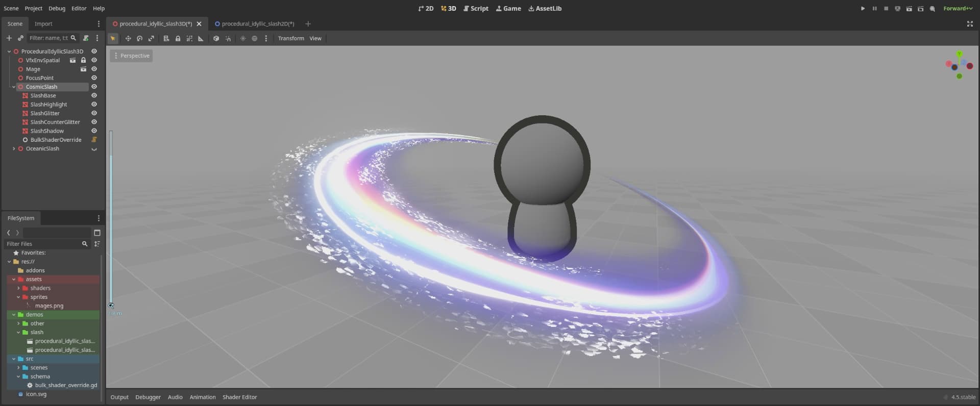Click the Run Current Scene clapperboard icon
Screen dimensions: 980x406
(909, 9)
